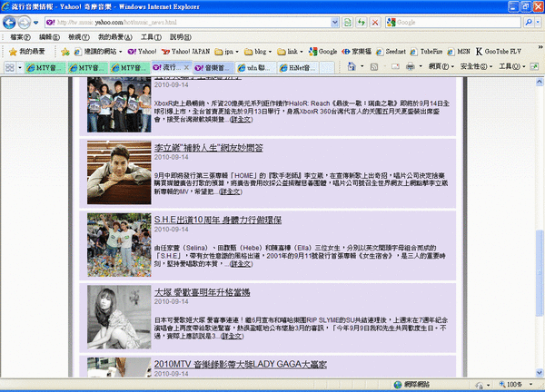Viewport: 545px width, 392px height.
Task: Open 大塚 愛歡喜明年升格當媽 headline
Action: point(202,292)
